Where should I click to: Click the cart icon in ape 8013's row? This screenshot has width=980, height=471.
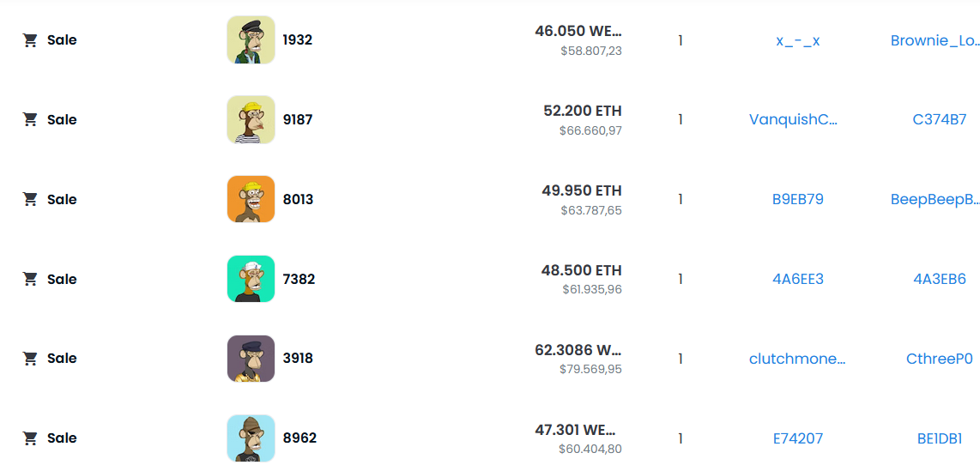[30, 199]
